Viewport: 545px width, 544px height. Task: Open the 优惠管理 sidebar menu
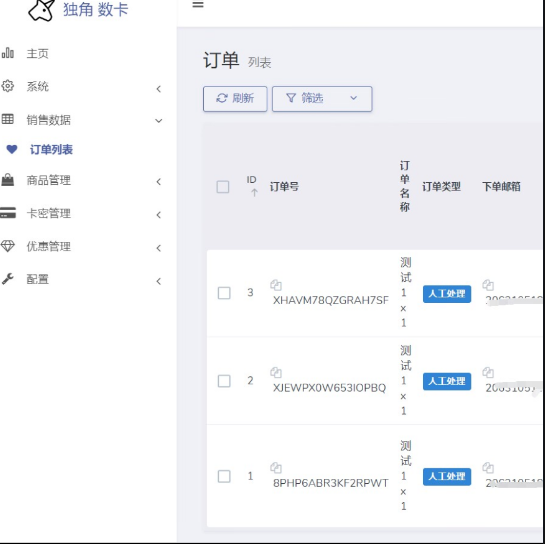tap(49, 246)
